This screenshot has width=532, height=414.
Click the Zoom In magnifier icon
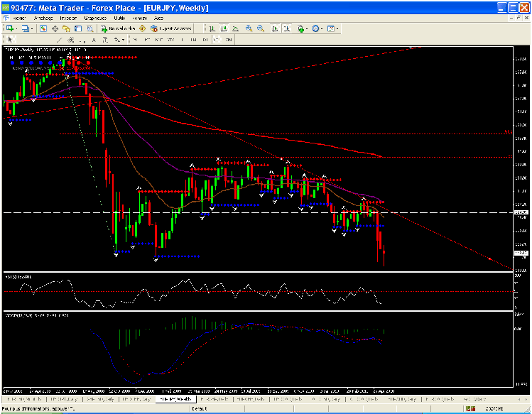point(250,28)
